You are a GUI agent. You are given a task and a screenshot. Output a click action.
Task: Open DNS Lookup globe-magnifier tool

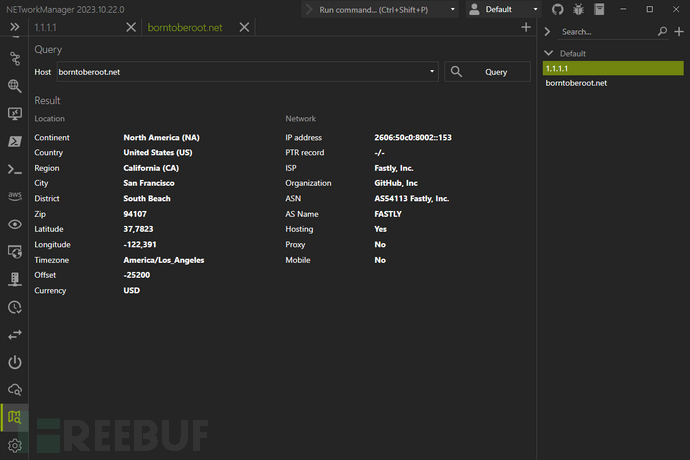pos(15,86)
